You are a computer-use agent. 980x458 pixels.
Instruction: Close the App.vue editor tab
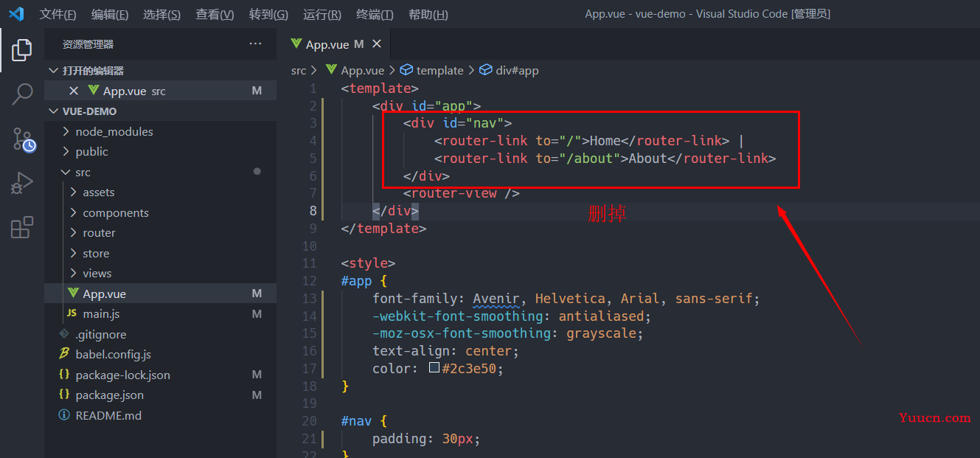[377, 44]
